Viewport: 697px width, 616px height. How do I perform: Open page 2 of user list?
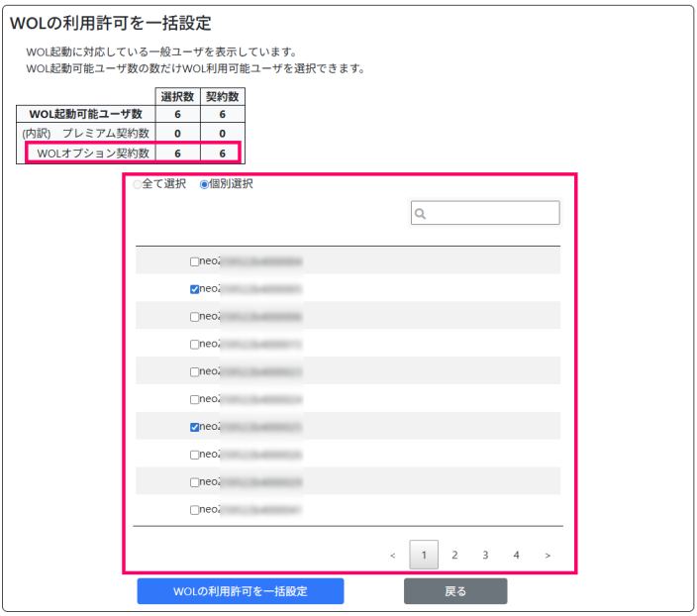tap(454, 556)
